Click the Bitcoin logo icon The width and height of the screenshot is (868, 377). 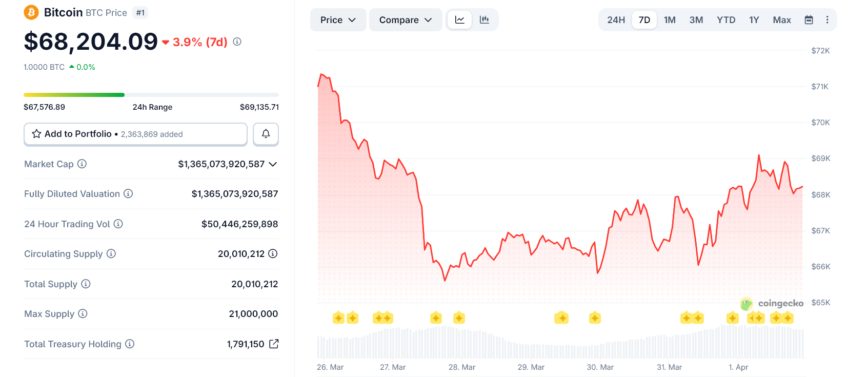[31, 12]
